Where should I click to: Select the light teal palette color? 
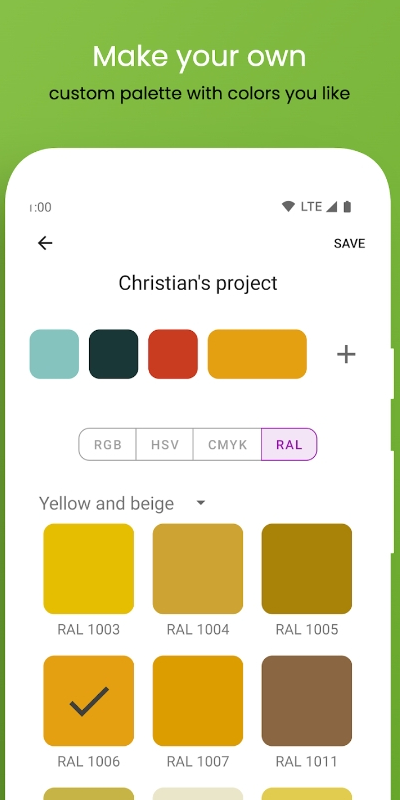(54, 354)
